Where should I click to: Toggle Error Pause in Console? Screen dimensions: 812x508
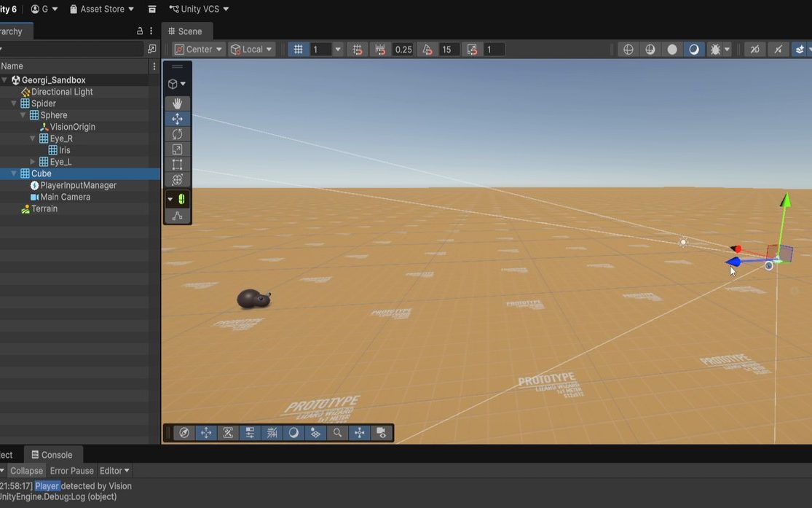tap(71, 471)
